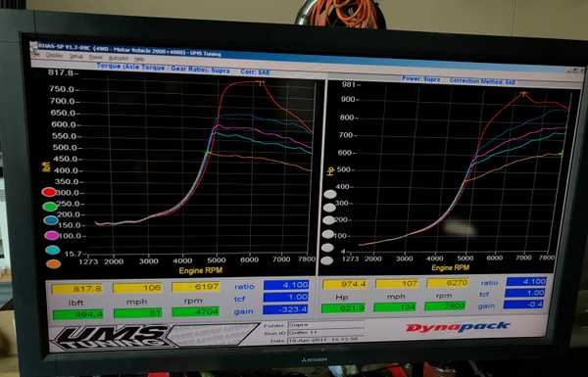Click the torque ratio field showing 4.100

click(x=286, y=285)
